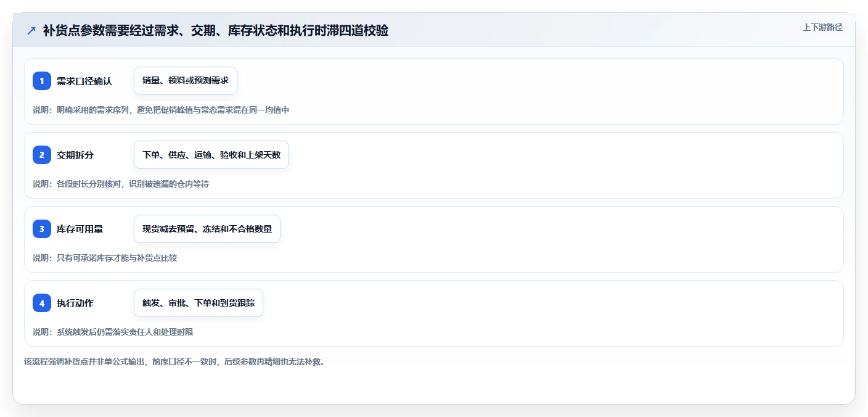This screenshot has height=417, width=868.
Task: Click the panel heading 补货点参数需要经过需求…
Action: coord(216,31)
